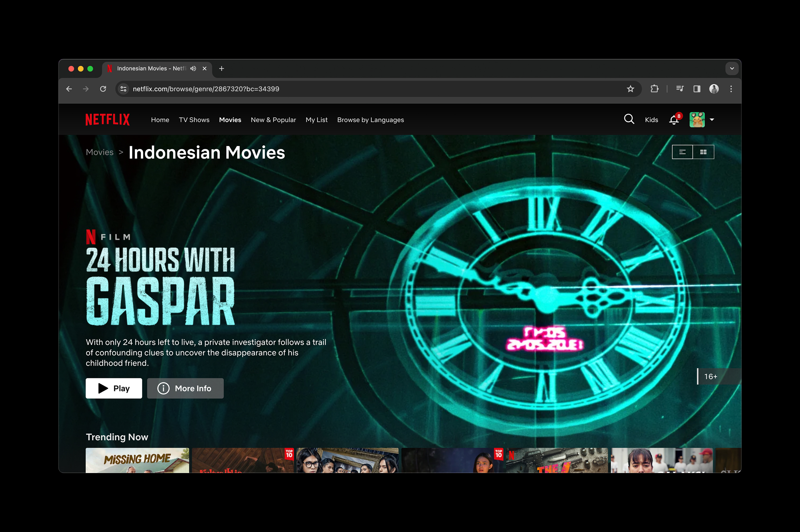Open Browse by Languages
The width and height of the screenshot is (800, 532).
(371, 120)
